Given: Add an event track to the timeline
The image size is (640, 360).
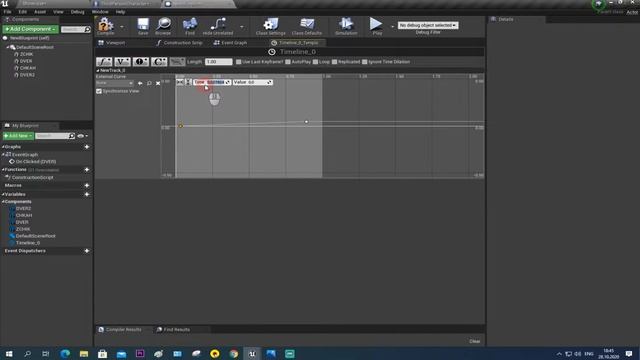Looking at the screenshot, I should coord(141,62).
